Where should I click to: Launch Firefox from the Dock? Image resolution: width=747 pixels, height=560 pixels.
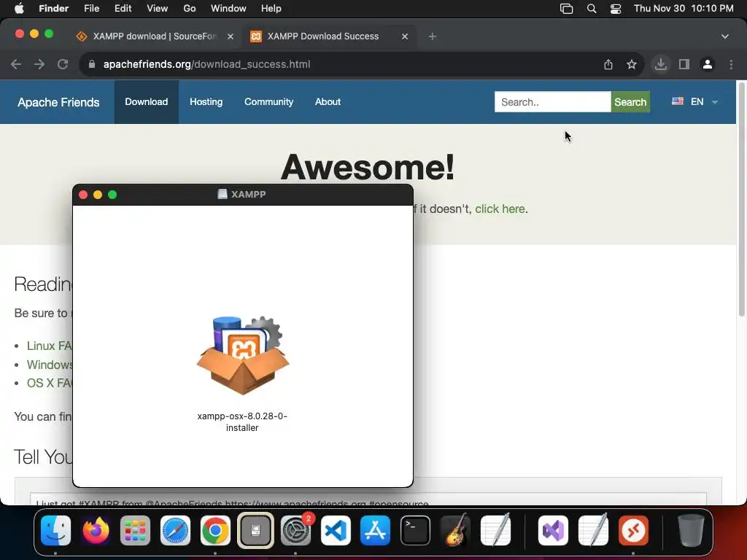click(x=96, y=531)
